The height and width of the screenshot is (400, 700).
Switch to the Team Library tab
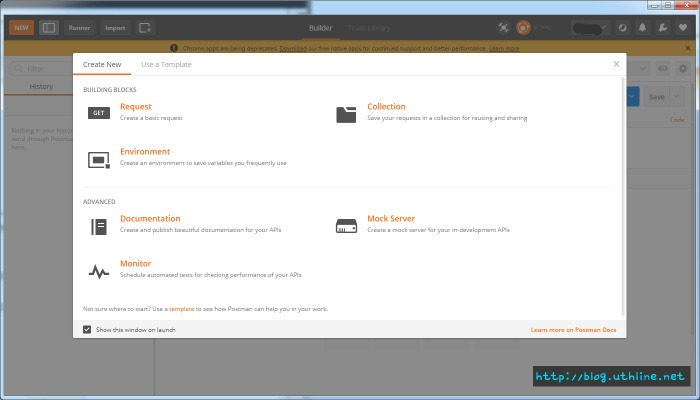(x=369, y=28)
